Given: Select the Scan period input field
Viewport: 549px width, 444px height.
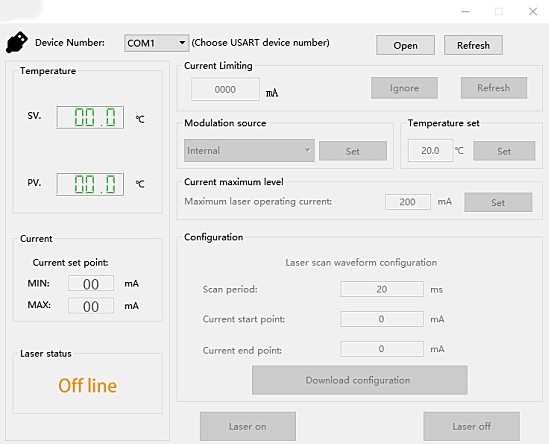Looking at the screenshot, I should [x=382, y=289].
